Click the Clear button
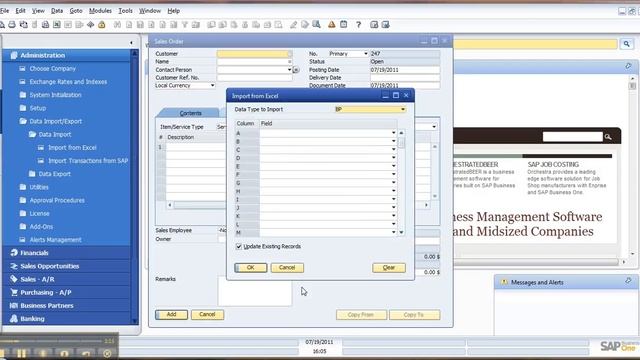Screen dimensions: 640x360 (x=389, y=268)
